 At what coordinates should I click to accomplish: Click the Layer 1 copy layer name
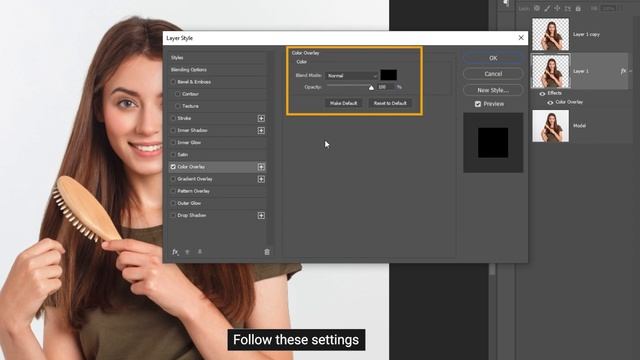(x=587, y=35)
